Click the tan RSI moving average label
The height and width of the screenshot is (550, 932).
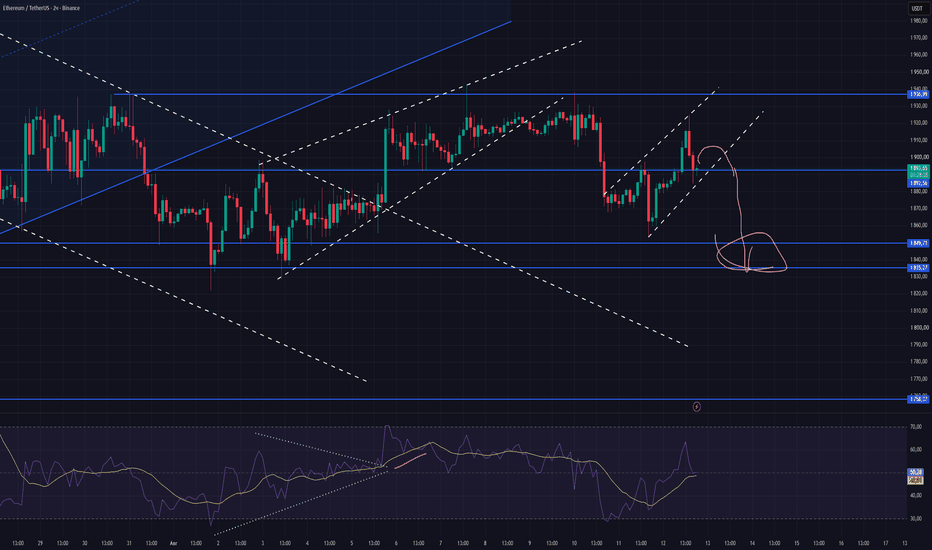tap(915, 479)
